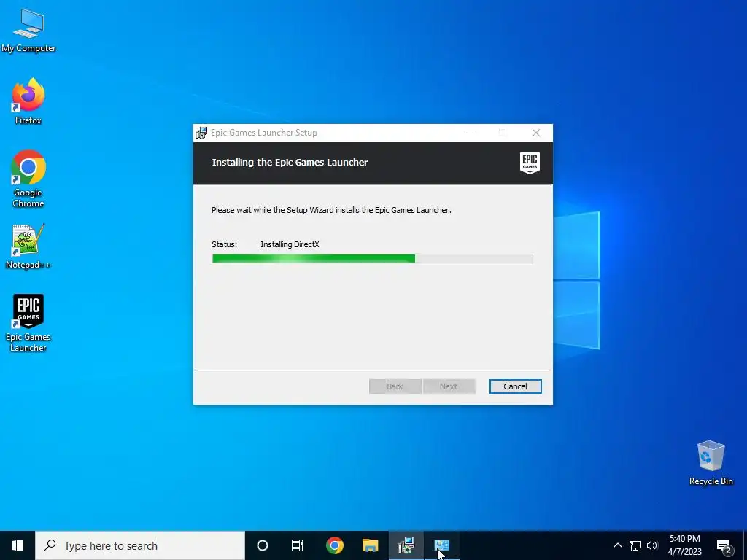Select the Epic Games Launcher desktop shortcut
The image size is (747, 560).
click(28, 323)
